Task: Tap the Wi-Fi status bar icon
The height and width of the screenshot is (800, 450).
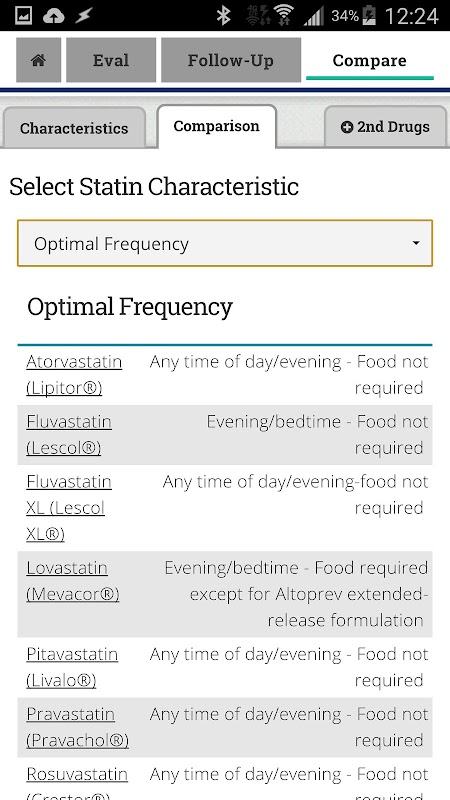Action: click(285, 15)
